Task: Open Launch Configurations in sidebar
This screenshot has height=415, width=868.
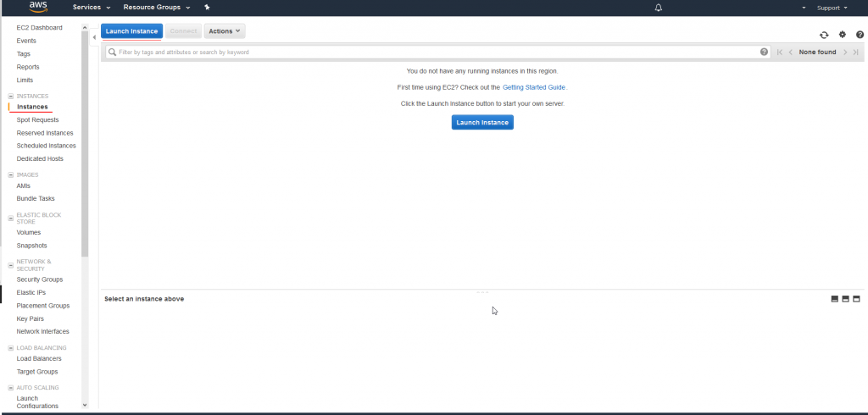Action: point(37,402)
